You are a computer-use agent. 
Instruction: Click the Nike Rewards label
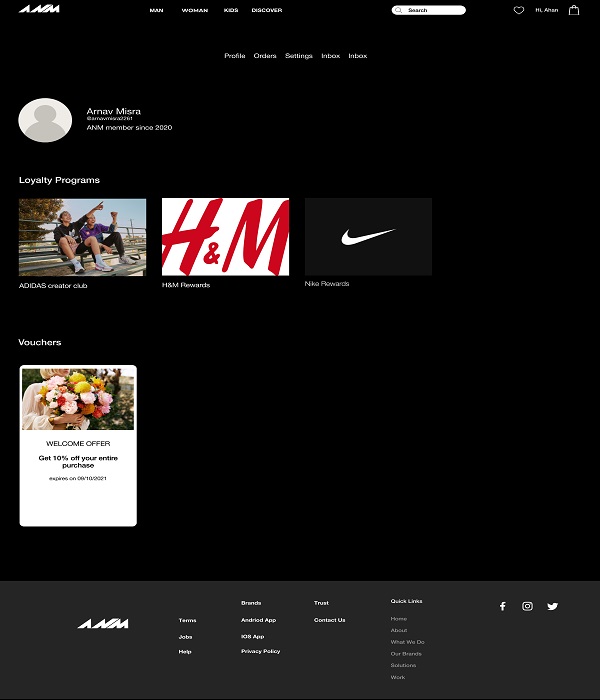pyautogui.click(x=327, y=283)
